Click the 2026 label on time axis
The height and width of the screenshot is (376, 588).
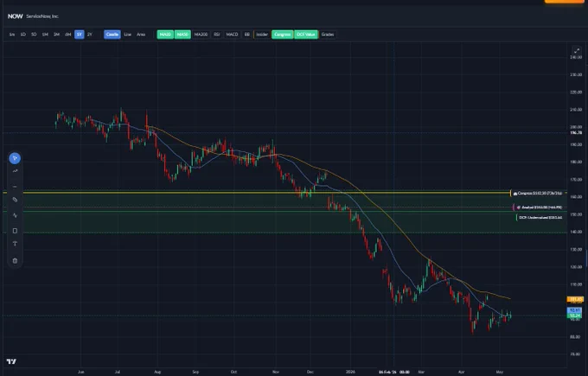[x=350, y=372]
